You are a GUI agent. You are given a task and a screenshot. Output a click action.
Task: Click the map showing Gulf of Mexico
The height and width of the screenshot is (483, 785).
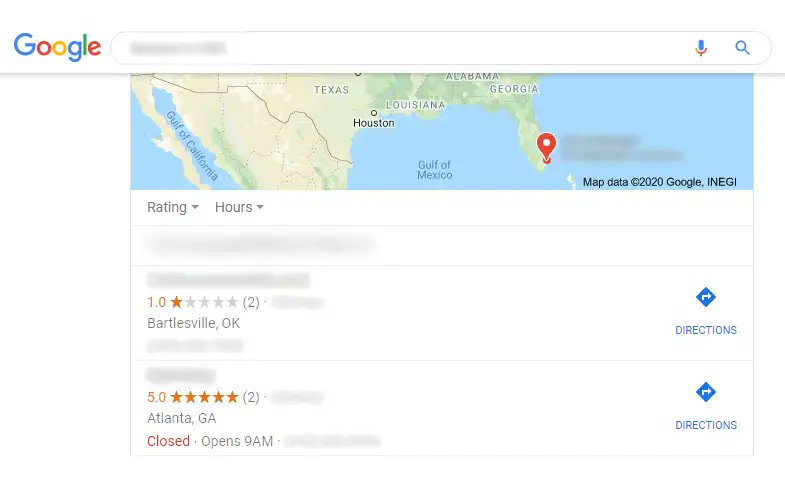coord(442,131)
